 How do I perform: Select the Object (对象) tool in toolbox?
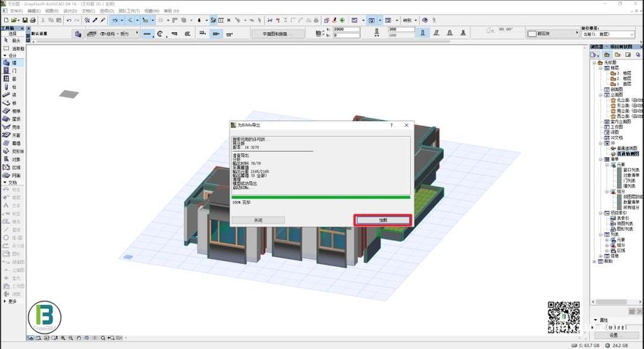pyautogui.click(x=14, y=159)
